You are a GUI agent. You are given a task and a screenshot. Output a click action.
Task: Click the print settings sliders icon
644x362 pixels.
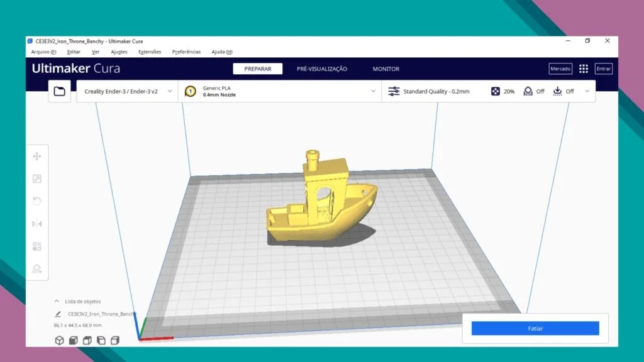(394, 91)
